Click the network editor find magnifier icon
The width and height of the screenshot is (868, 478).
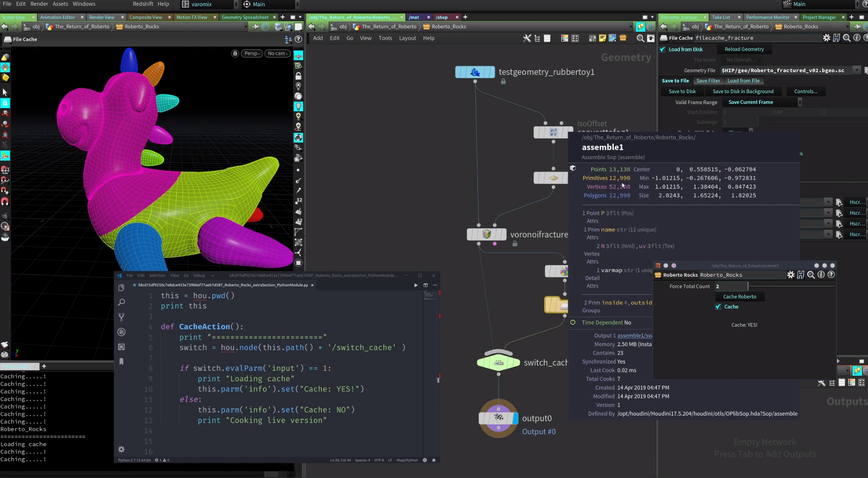[640, 38]
